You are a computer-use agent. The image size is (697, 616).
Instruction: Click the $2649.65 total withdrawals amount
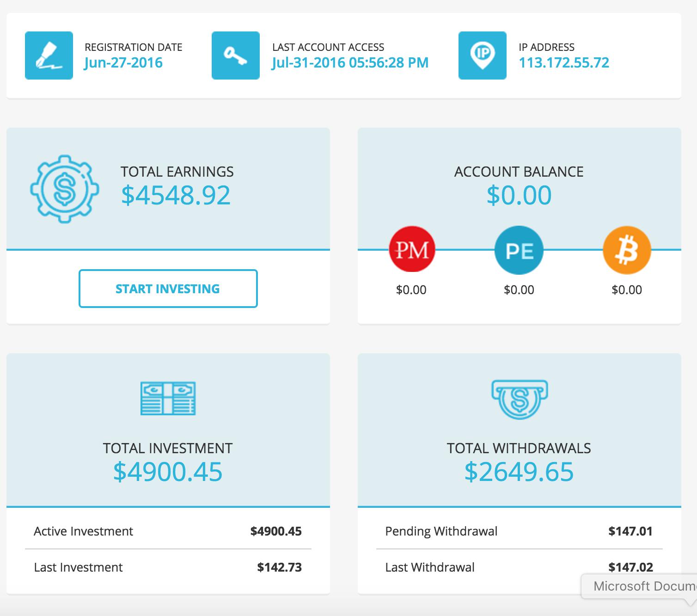click(519, 471)
